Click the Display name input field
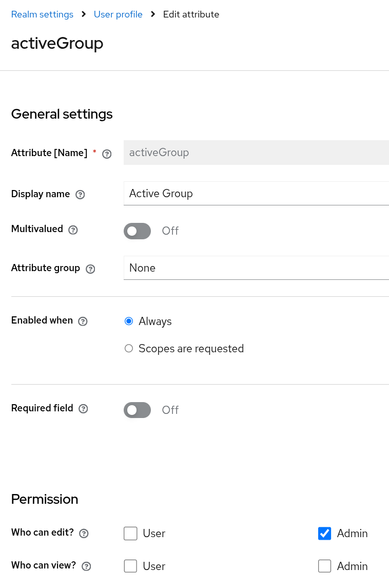 click(x=256, y=194)
